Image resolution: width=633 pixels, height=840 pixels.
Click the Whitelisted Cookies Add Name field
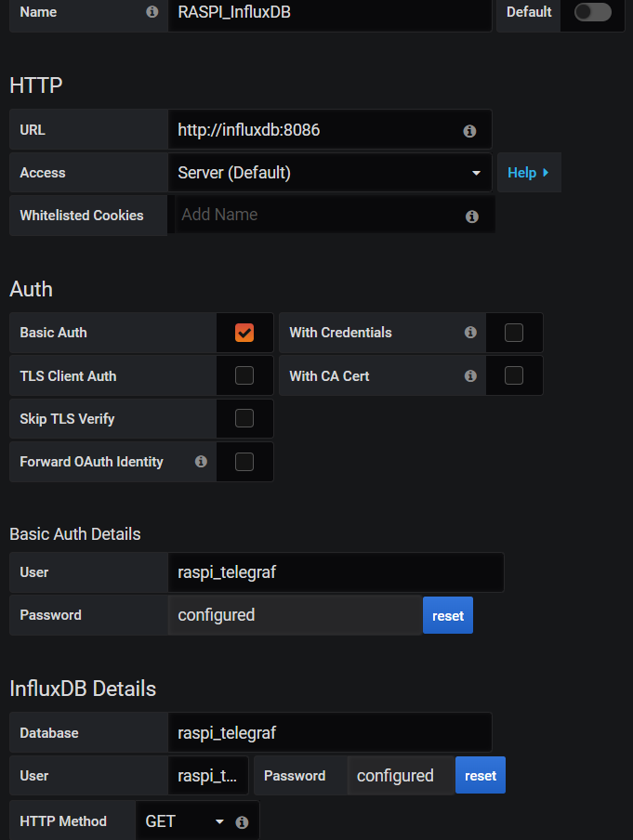[x=316, y=215]
